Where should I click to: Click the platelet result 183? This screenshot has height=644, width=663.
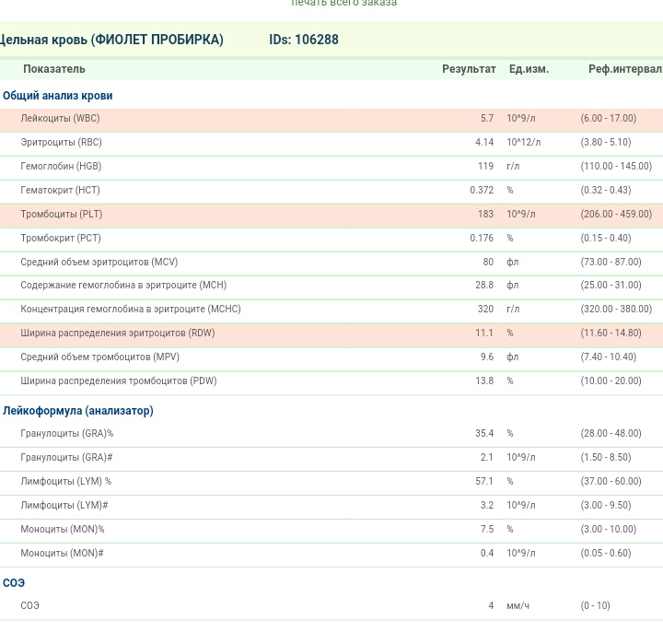(485, 214)
